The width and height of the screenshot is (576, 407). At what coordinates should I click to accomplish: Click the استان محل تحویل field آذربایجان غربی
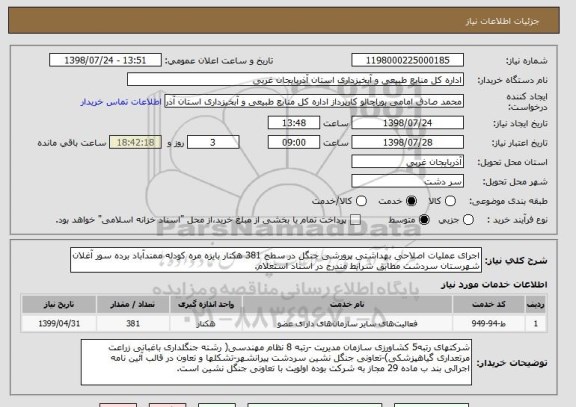[x=407, y=162]
